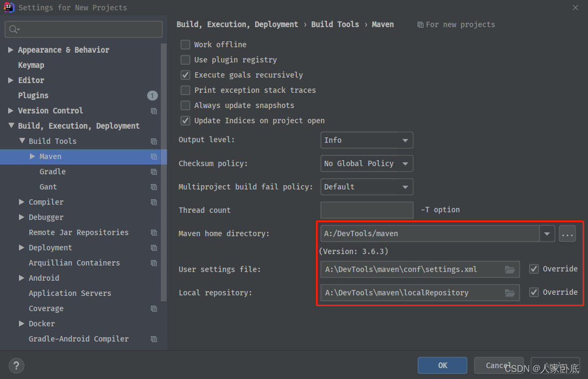Click the Maven home directory path field
The height and width of the screenshot is (379, 588).
(430, 234)
